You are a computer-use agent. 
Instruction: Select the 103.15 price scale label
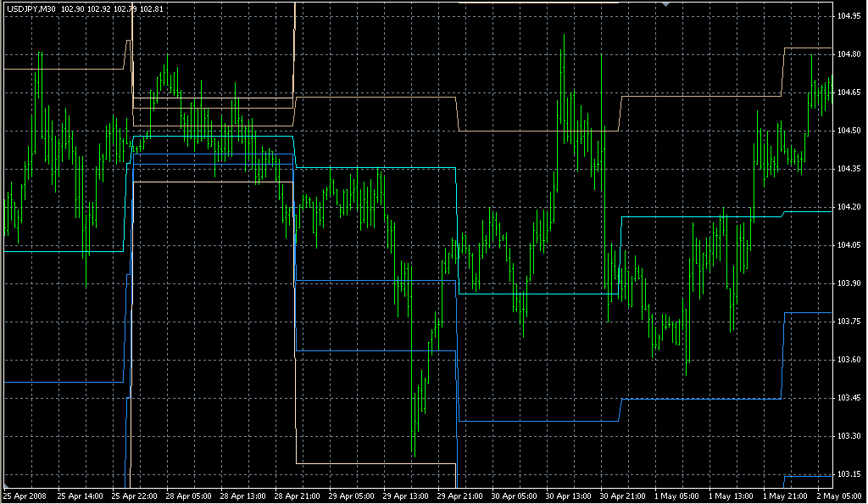pos(849,474)
